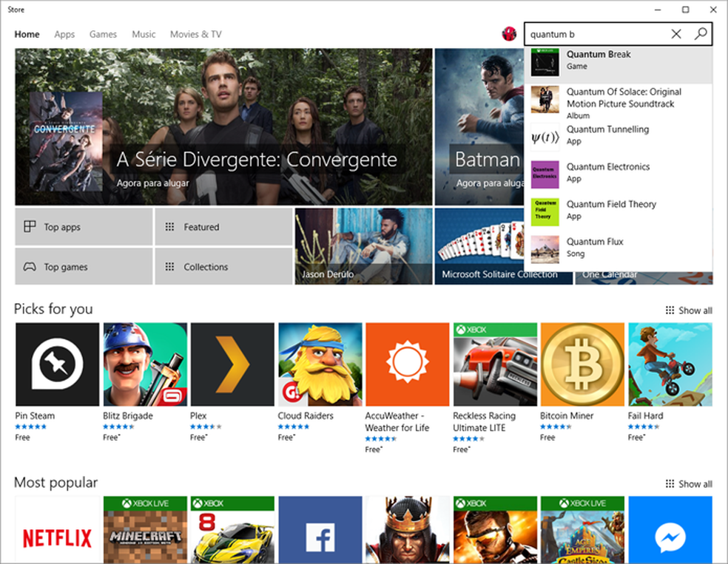This screenshot has height=564, width=728.
Task: Click the Plex title text
Action: coord(198,415)
